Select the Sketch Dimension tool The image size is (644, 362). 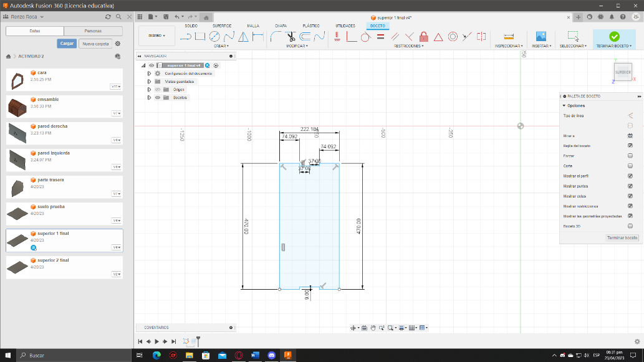point(257,36)
